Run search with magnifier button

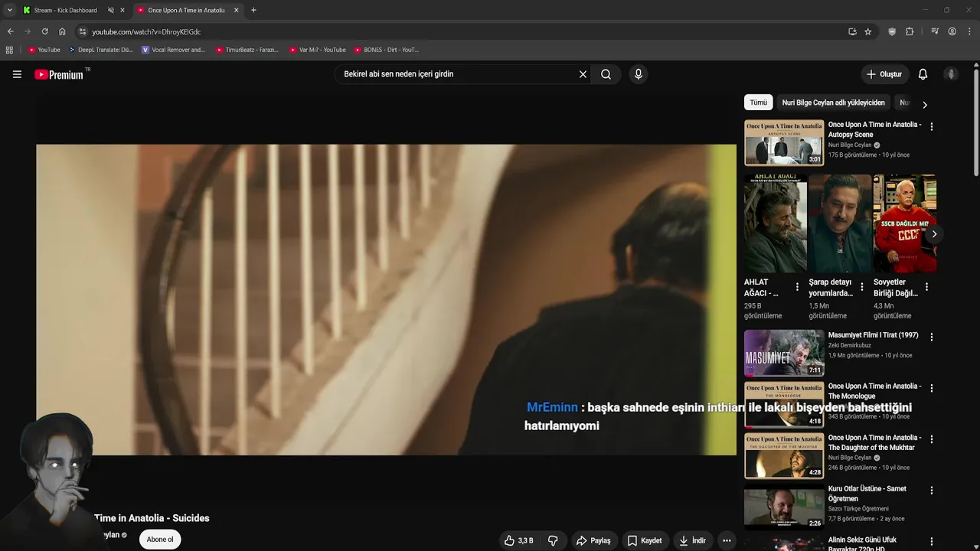click(606, 74)
